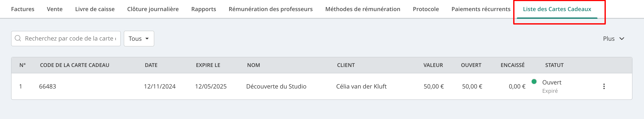The image size is (644, 119).
Task: Click the magnifier search icon
Action: click(x=18, y=38)
